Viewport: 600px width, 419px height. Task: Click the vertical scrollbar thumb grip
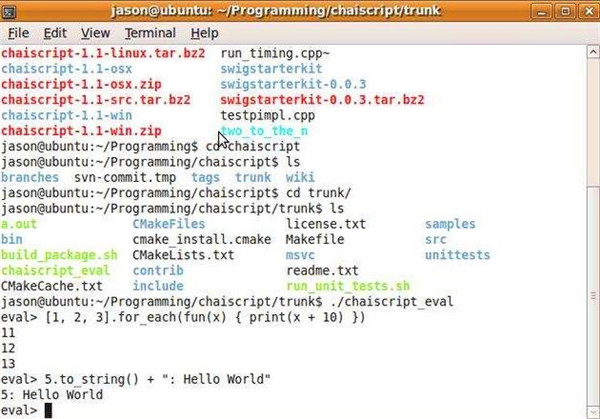coord(593,296)
